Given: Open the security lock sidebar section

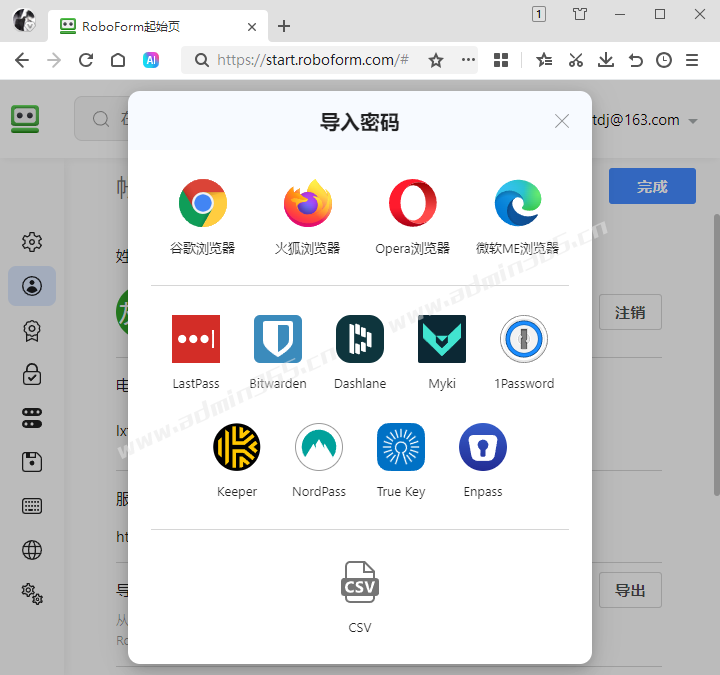Looking at the screenshot, I should point(32,374).
